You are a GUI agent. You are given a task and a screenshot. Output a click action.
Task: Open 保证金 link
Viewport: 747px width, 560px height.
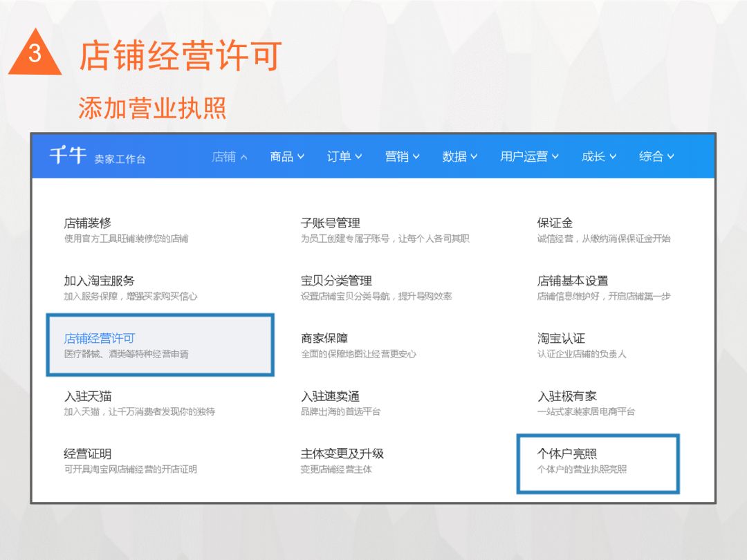click(x=555, y=223)
